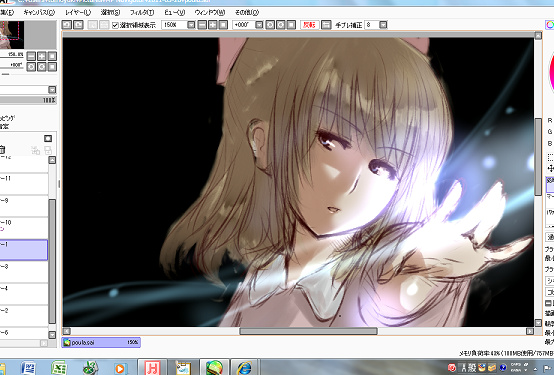Open the 選択(S) selection menu
The image size is (554, 375).
tap(110, 12)
